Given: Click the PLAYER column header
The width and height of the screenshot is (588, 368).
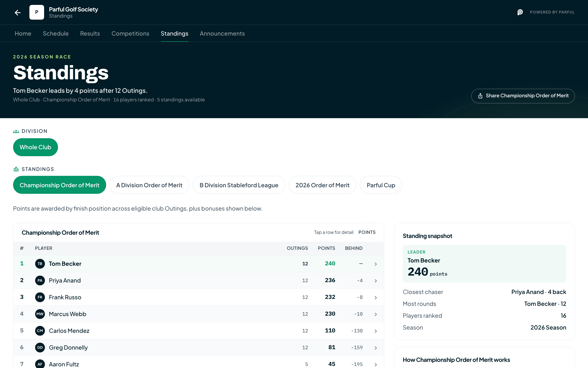Looking at the screenshot, I should click(43, 248).
